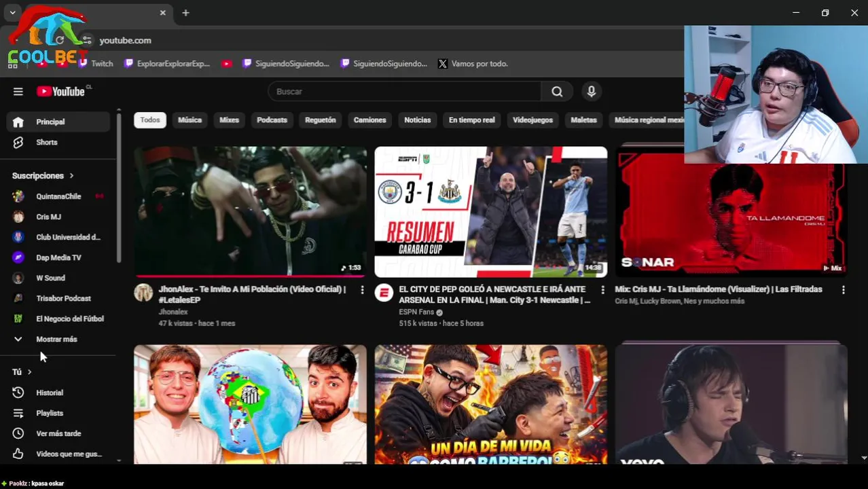Viewport: 868px width, 489px height.
Task: Restore down the browser window
Action: tap(825, 13)
